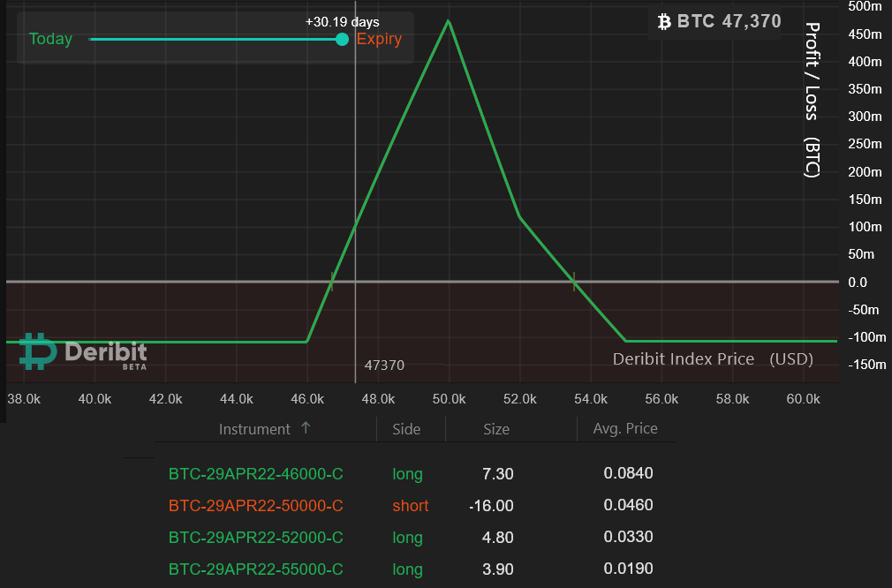Image resolution: width=892 pixels, height=588 pixels.
Task: Click the Bitcoin symbol in price badge
Action: [665, 21]
